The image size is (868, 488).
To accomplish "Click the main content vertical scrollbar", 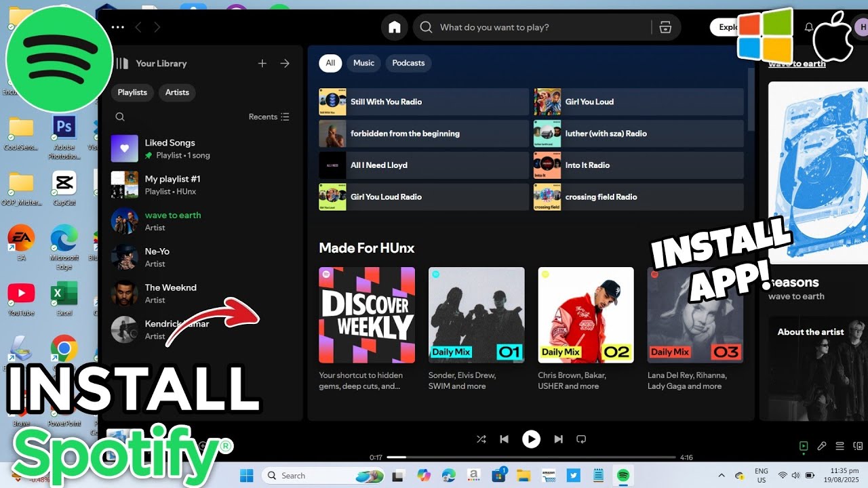I will 751,98.
